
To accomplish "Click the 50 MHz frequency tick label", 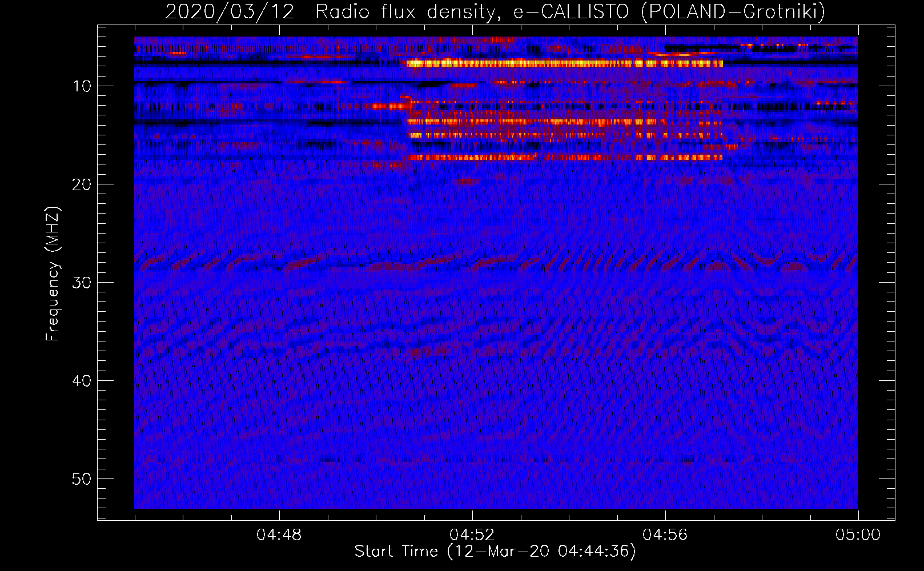I will click(x=82, y=479).
